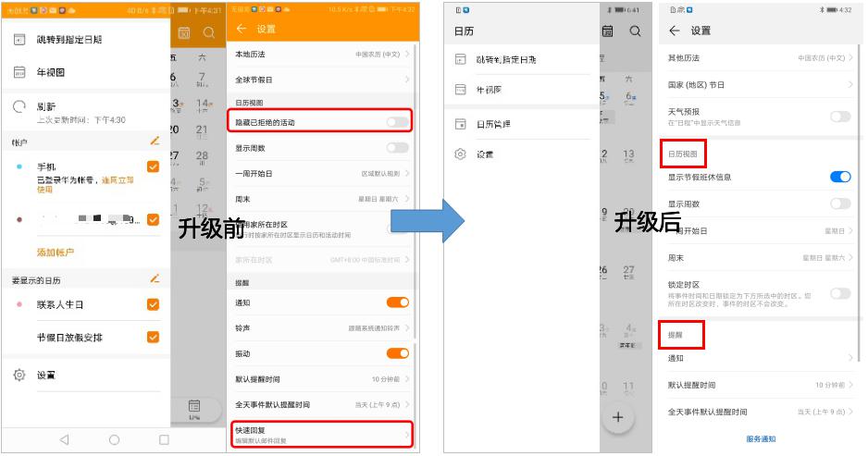Image resolution: width=868 pixels, height=456 pixels.
Task: Enable the 锁定时区 switch
Action: point(840,293)
